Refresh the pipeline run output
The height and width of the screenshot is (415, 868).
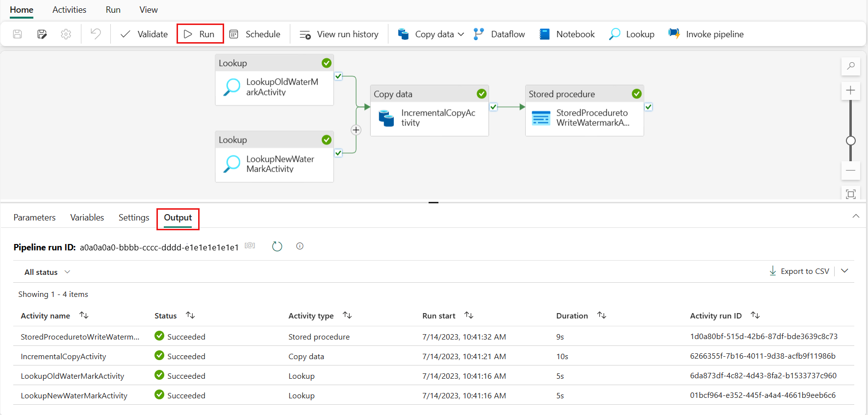tap(277, 246)
